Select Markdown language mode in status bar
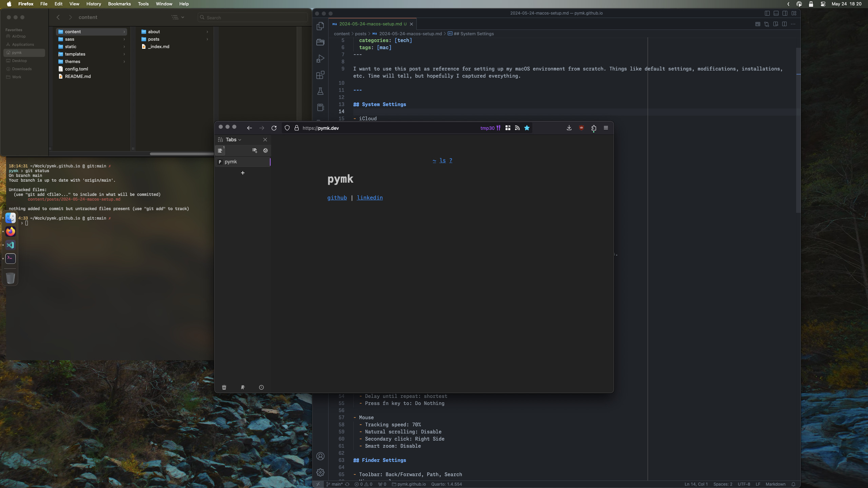The image size is (868, 488). coord(775,484)
